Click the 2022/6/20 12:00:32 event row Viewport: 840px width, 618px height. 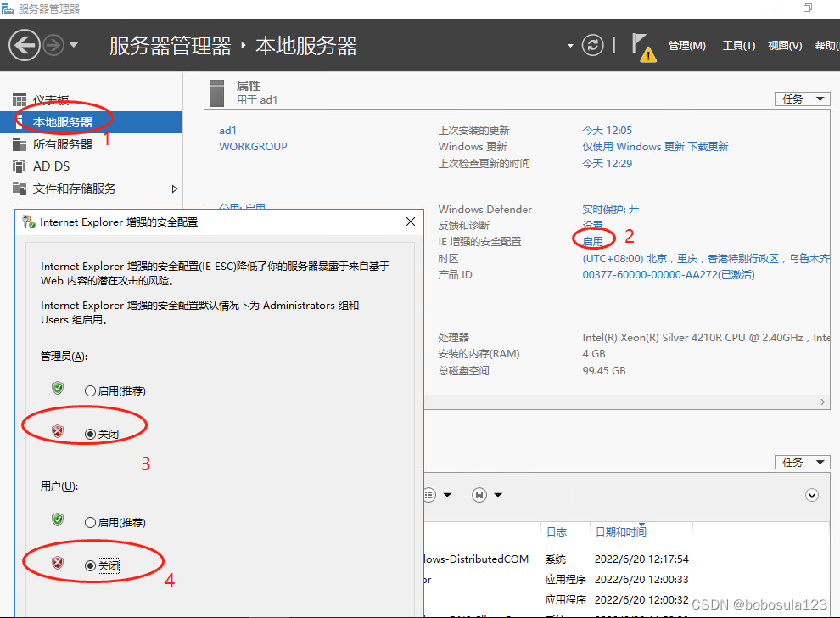coord(627,600)
